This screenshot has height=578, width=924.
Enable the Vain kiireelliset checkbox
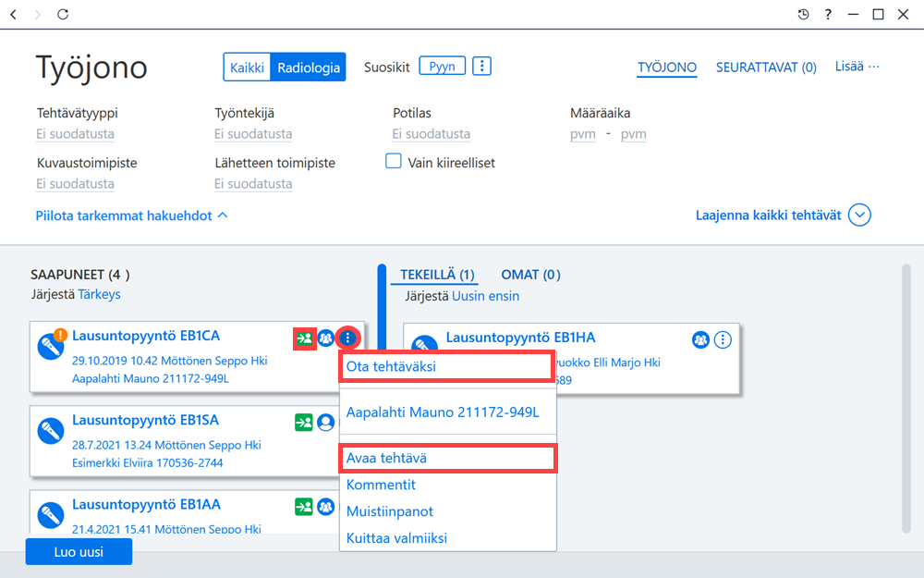[x=393, y=161]
